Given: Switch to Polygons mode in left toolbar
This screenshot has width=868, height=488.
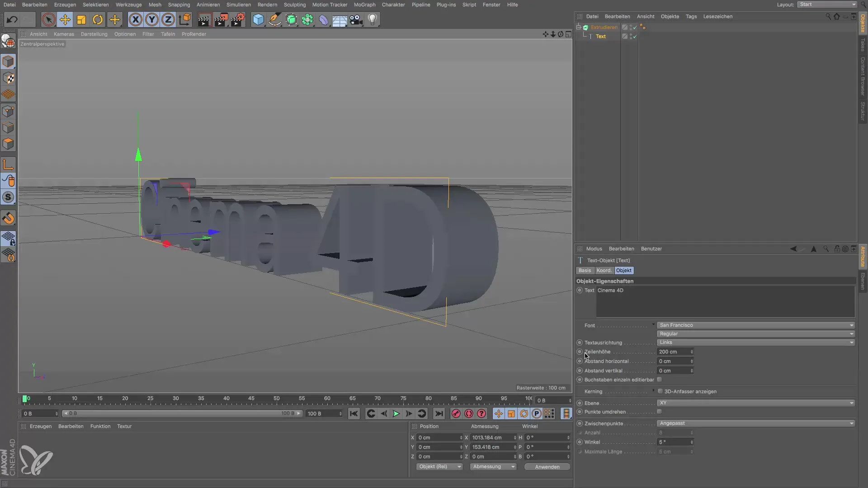Looking at the screenshot, I should (x=8, y=144).
